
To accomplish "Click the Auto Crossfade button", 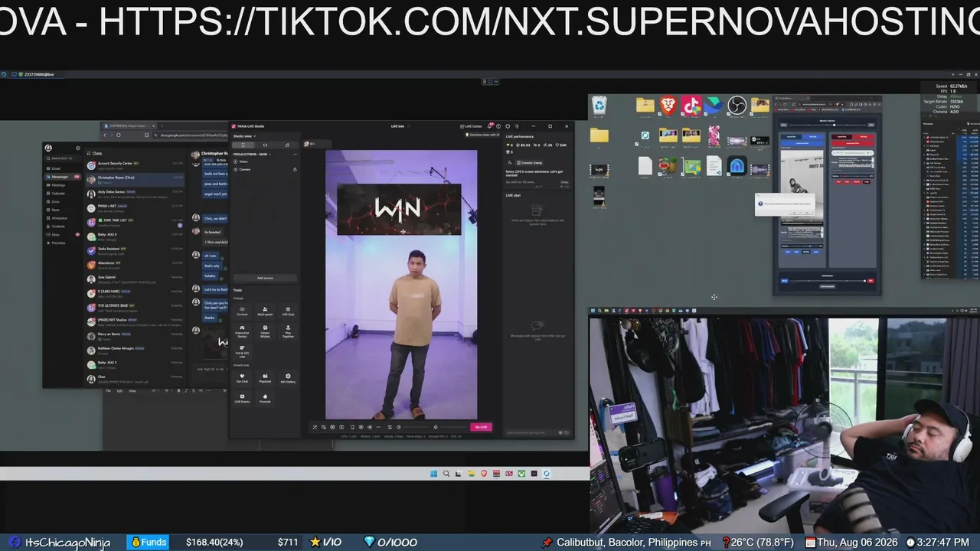I will coord(827,287).
